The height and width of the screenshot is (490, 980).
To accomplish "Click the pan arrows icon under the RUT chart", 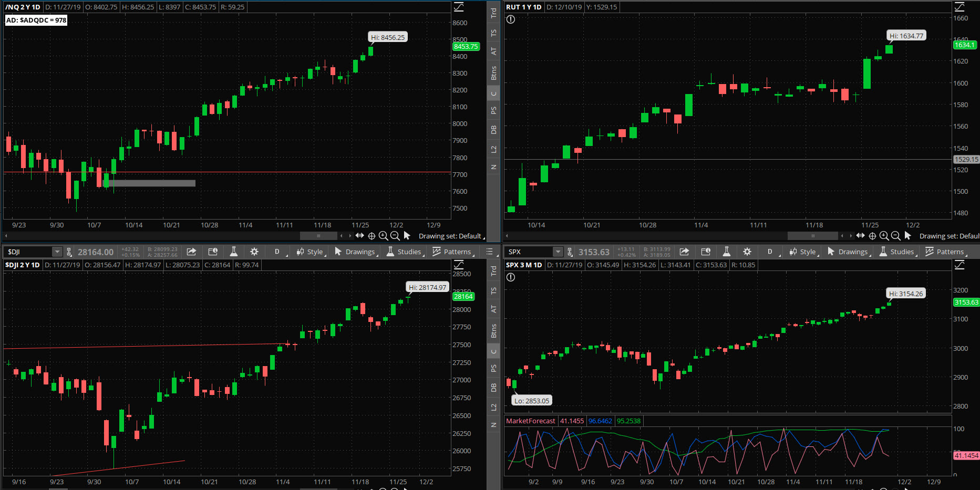I will click(x=860, y=236).
